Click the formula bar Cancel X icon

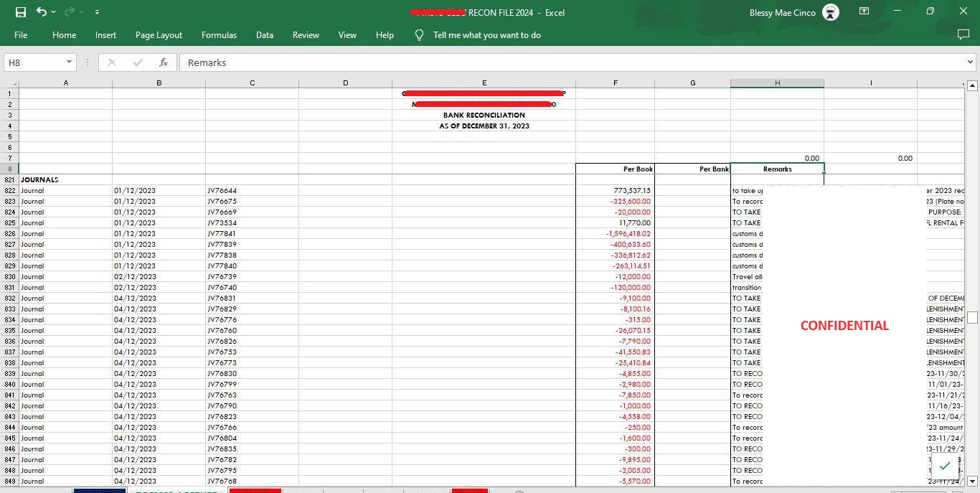[x=111, y=62]
